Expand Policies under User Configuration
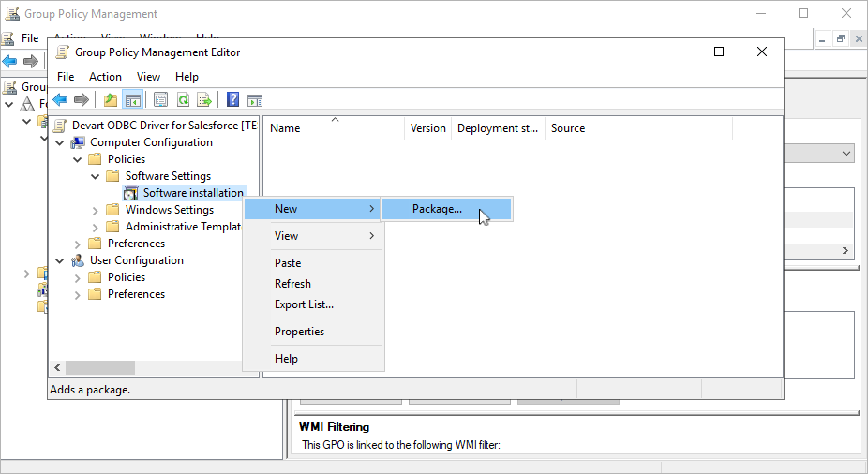Screen dimensions: 868x474 click(78, 277)
